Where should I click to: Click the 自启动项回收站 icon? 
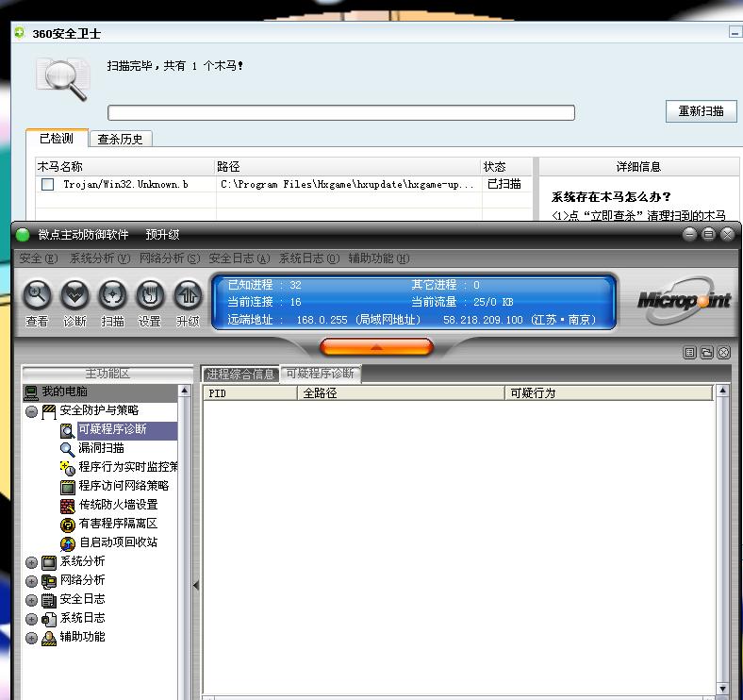tap(68, 544)
